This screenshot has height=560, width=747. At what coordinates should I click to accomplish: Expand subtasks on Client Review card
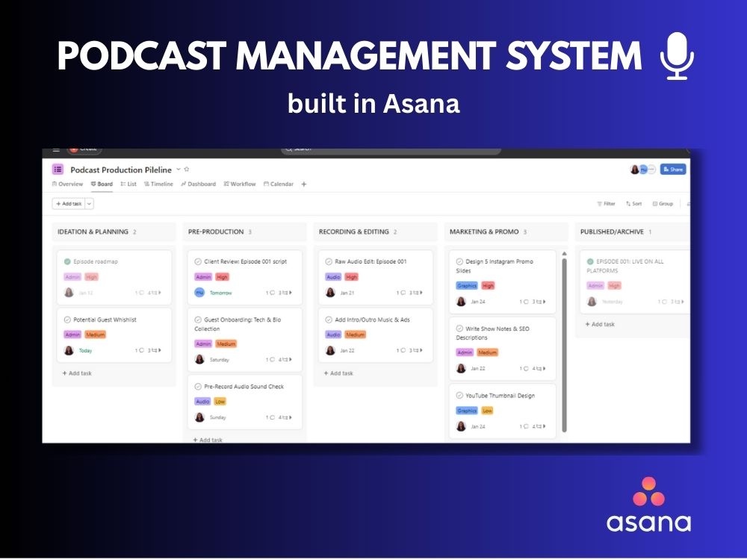(285, 293)
